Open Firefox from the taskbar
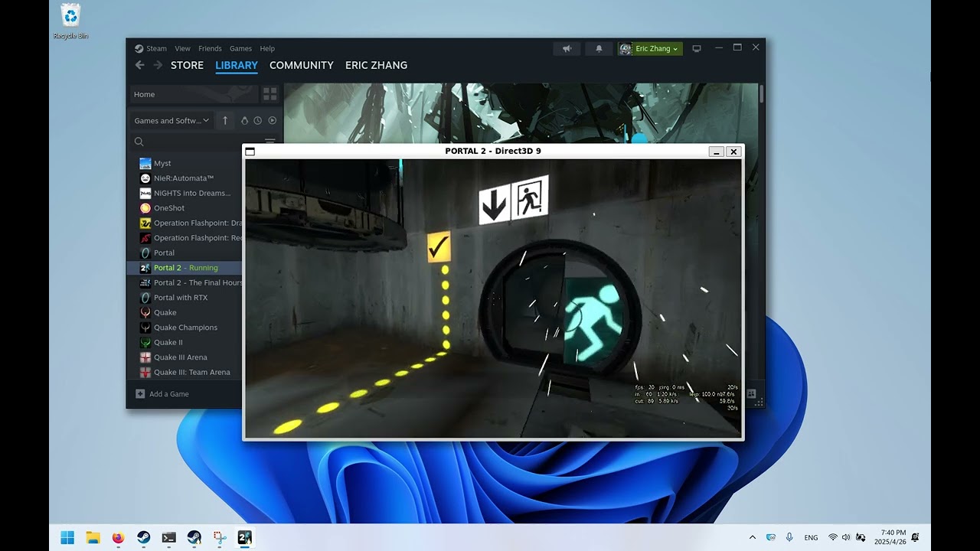Image resolution: width=980 pixels, height=551 pixels. 118,538
